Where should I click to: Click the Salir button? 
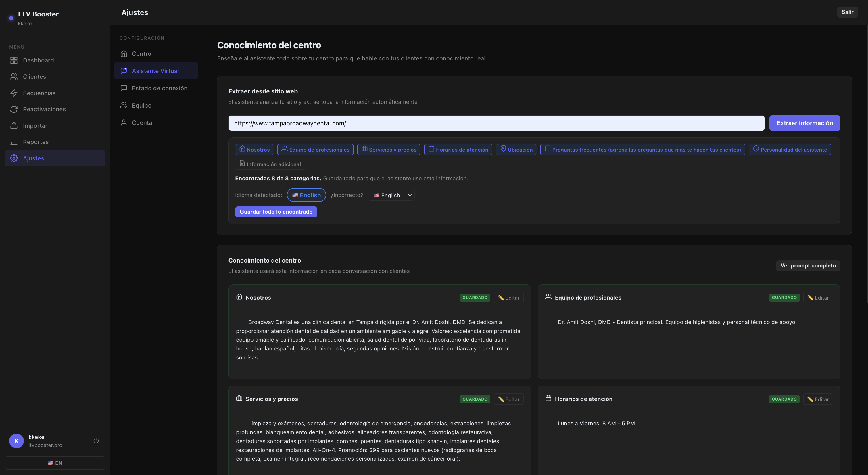coord(847,12)
